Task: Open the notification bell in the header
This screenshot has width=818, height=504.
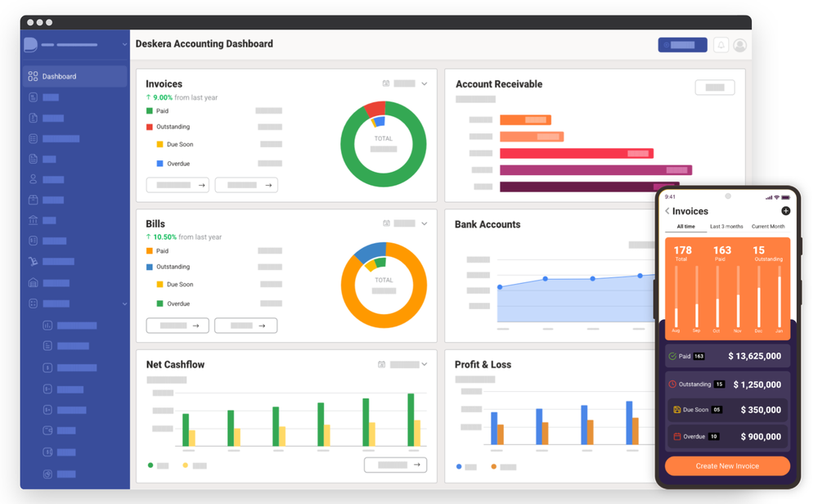Action: (721, 45)
